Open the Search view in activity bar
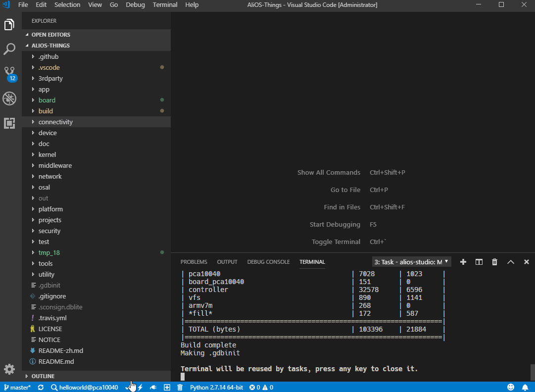This screenshot has height=392, width=535. tap(9, 49)
